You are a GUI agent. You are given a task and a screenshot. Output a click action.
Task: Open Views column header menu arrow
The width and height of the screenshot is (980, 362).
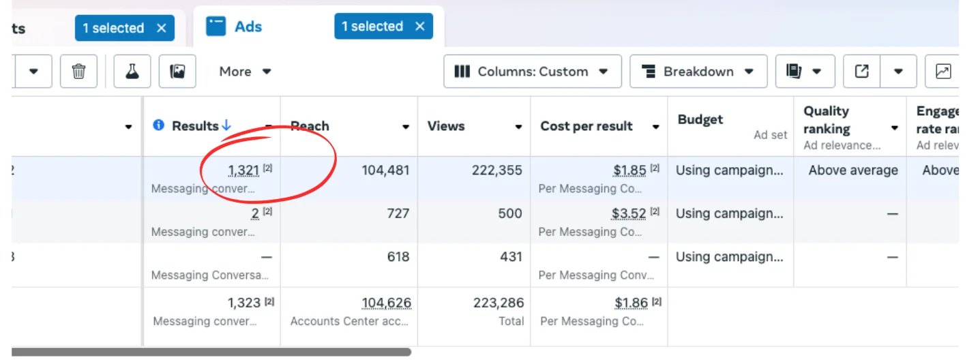pyautogui.click(x=518, y=127)
